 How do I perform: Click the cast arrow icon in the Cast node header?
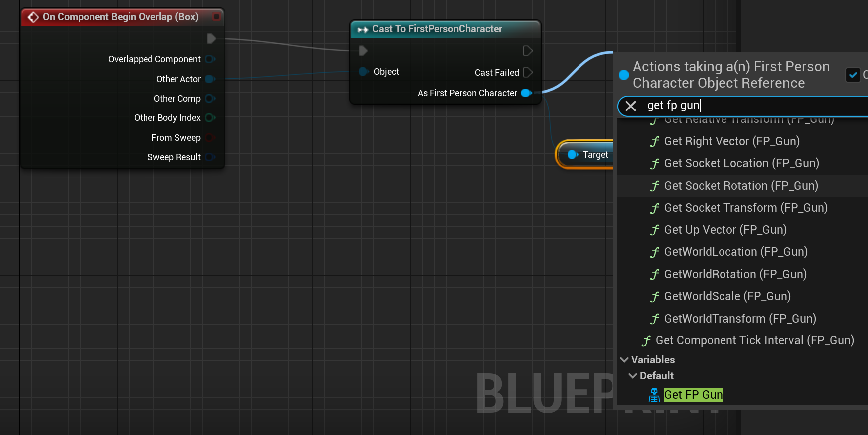point(363,29)
